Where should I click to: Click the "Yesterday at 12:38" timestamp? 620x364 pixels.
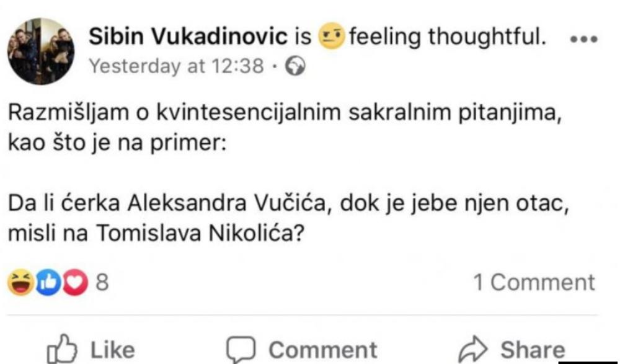click(176, 66)
